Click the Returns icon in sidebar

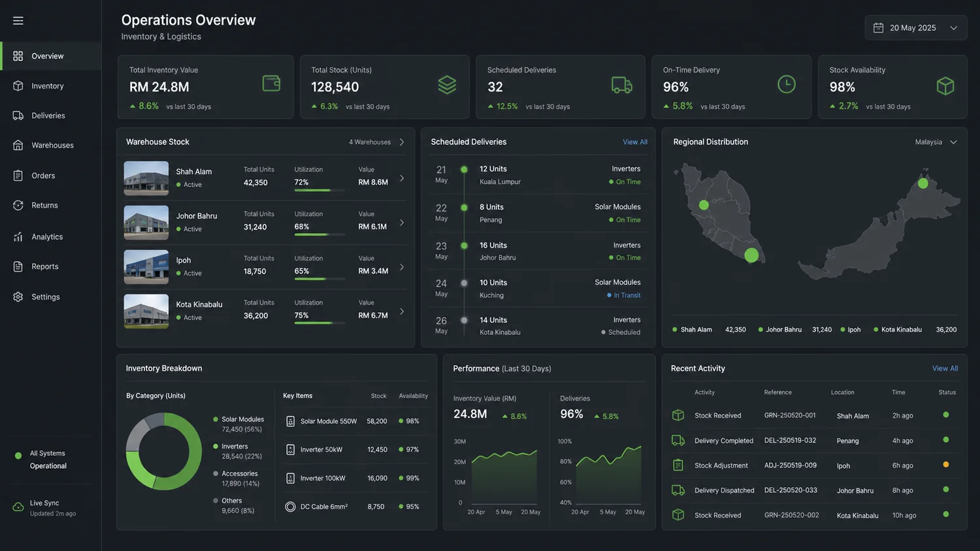[18, 205]
